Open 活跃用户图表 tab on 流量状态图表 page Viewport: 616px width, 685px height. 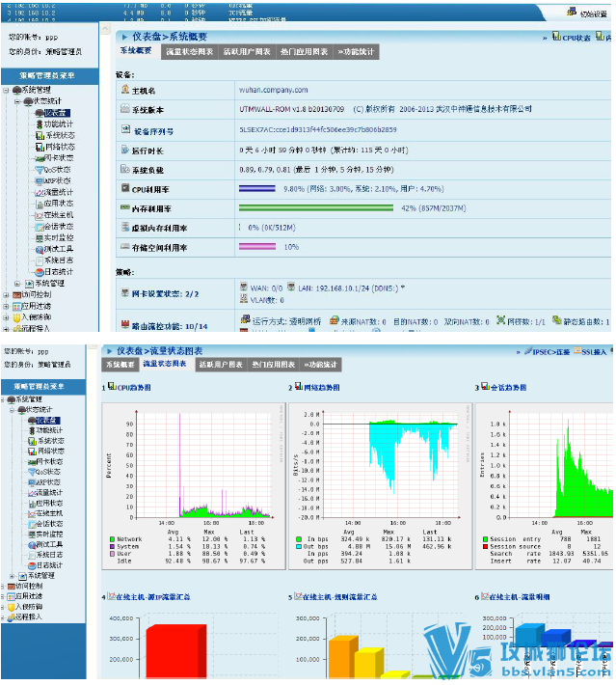pyautogui.click(x=221, y=365)
